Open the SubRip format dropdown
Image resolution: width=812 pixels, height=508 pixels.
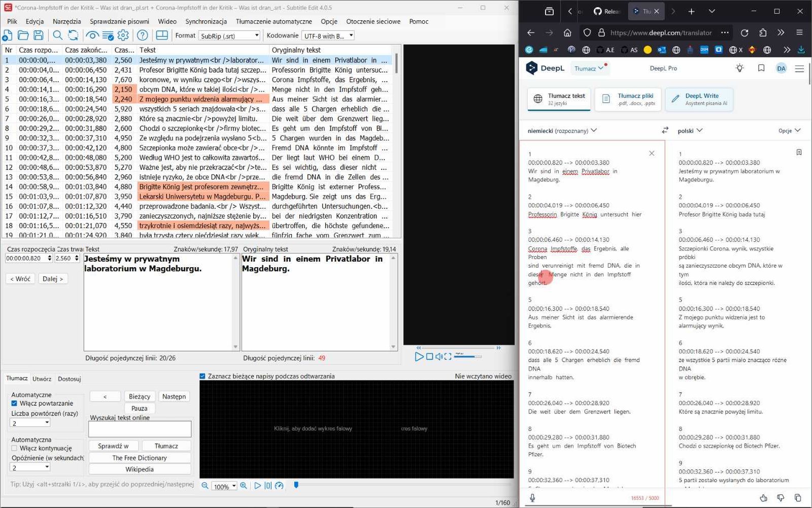coord(229,36)
